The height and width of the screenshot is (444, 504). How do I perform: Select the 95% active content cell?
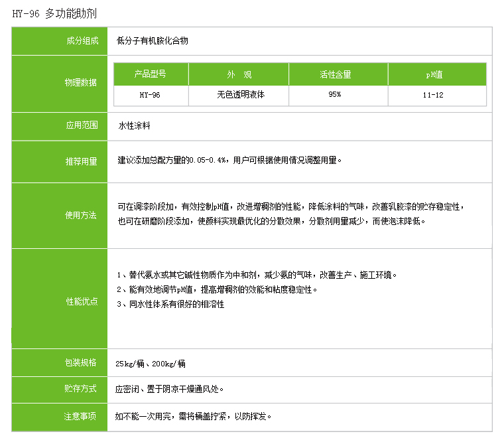tap(335, 95)
